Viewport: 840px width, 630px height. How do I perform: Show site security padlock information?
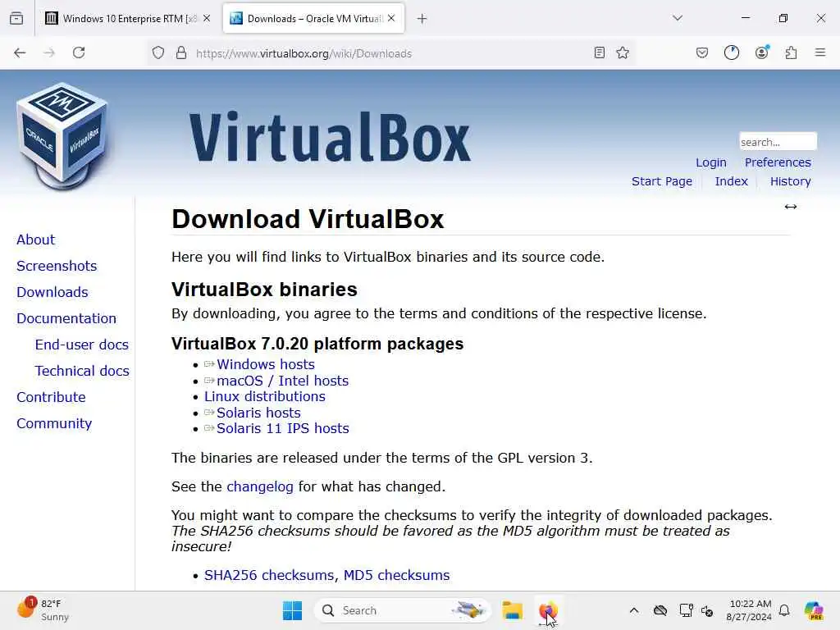click(181, 52)
